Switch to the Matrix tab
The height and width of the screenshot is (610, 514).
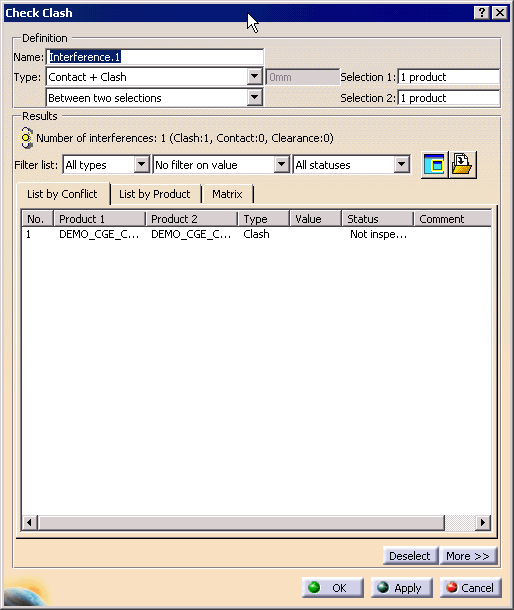click(x=227, y=194)
